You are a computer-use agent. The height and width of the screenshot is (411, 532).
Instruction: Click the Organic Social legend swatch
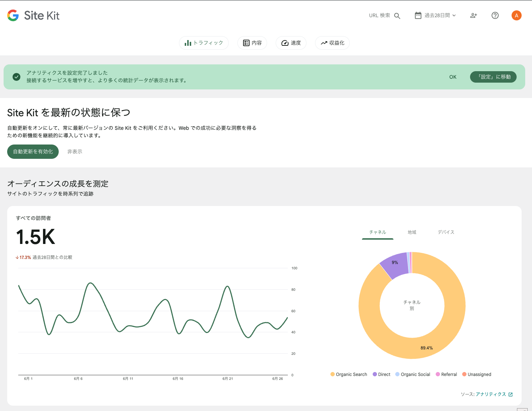pyautogui.click(x=397, y=375)
